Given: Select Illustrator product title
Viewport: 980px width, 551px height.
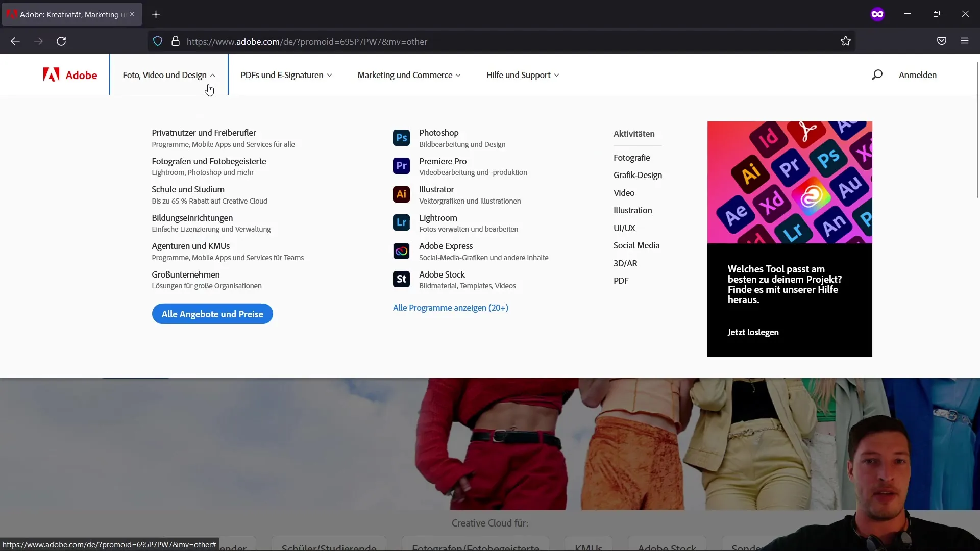Looking at the screenshot, I should tap(436, 189).
